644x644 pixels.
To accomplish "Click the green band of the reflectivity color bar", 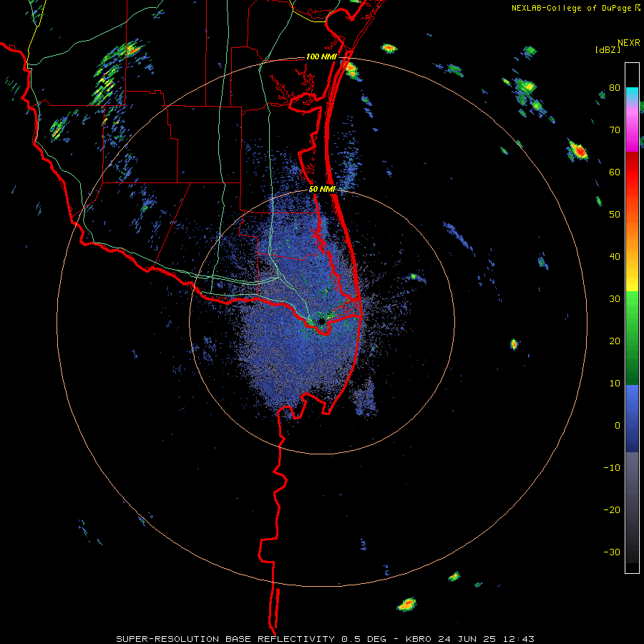I will [632, 338].
